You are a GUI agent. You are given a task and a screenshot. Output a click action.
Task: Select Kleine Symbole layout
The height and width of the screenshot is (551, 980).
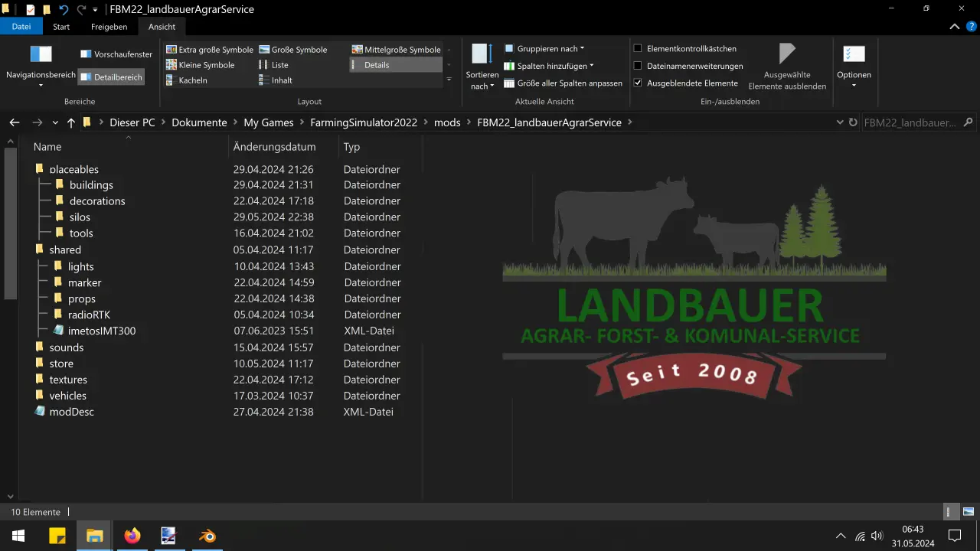pyautogui.click(x=201, y=65)
